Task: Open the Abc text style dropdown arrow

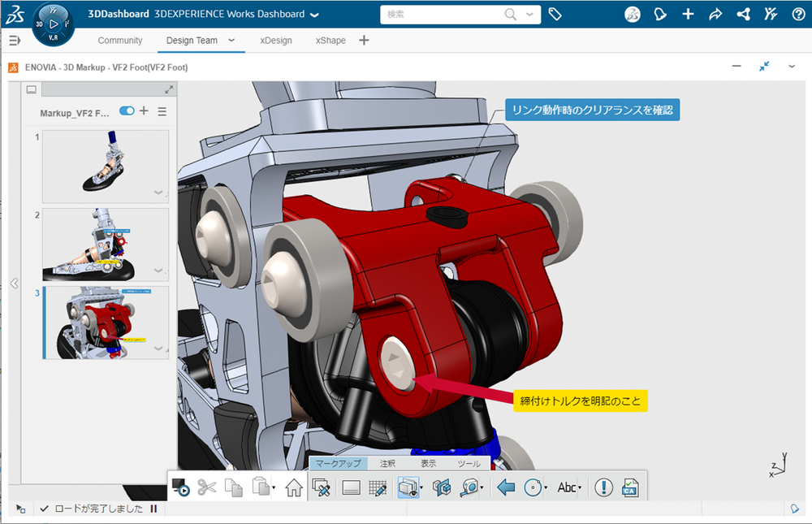Action: point(580,487)
